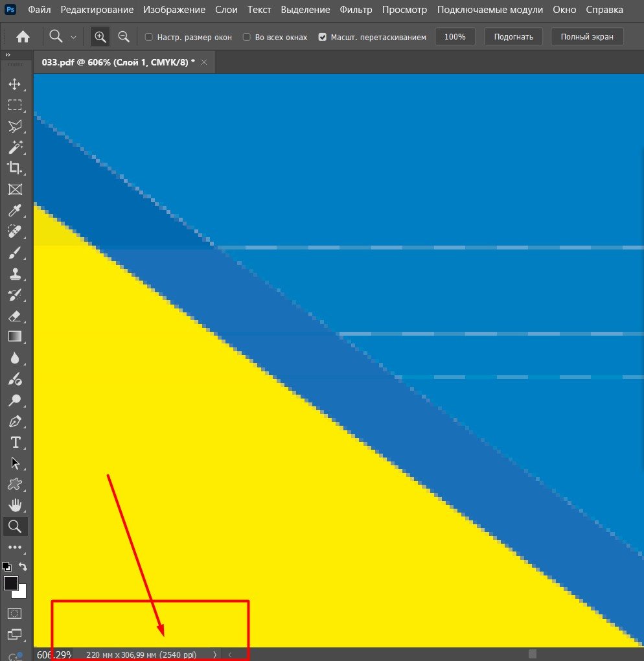Open the 'Просмотр' menu

pos(405,10)
